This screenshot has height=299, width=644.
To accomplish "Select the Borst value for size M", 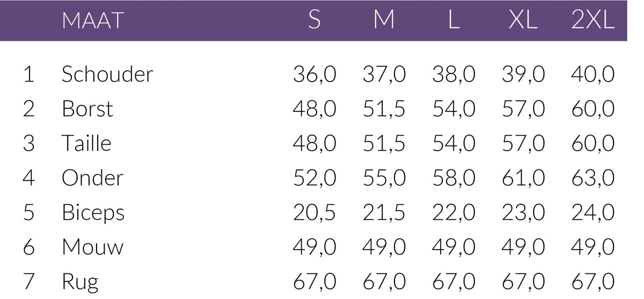I will coord(384,109).
